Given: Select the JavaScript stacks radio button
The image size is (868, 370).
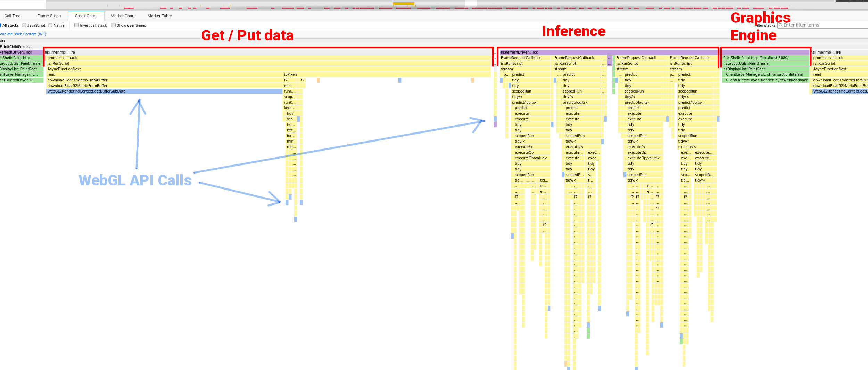Looking at the screenshot, I should (24, 25).
